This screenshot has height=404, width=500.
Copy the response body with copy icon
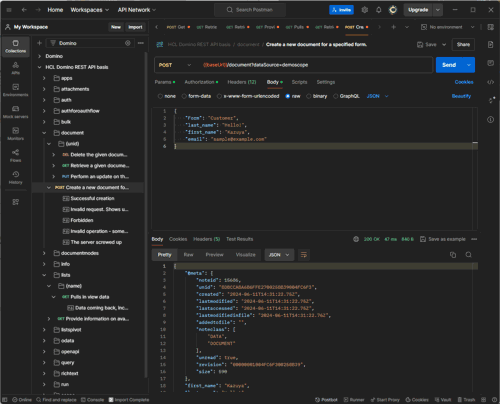tap(453, 255)
